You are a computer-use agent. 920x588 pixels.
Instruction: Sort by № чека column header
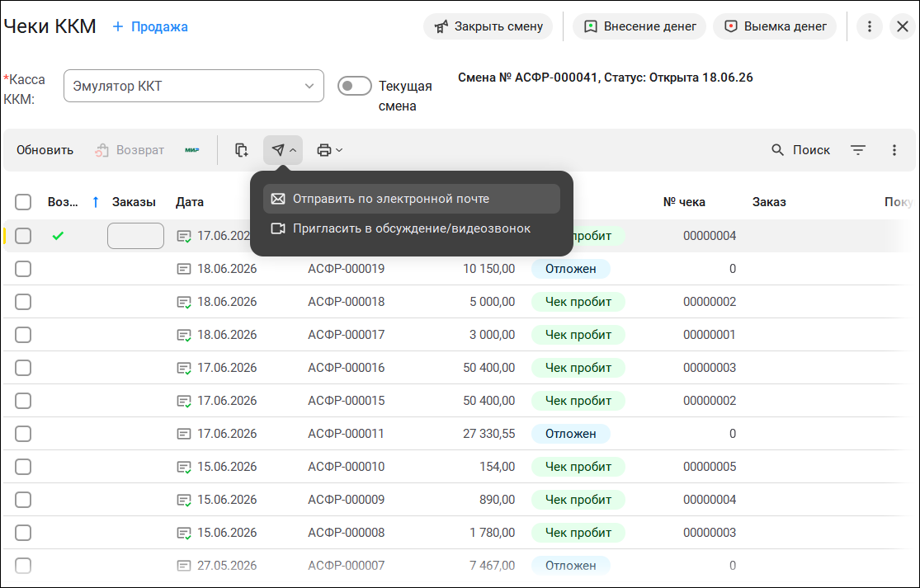684,202
